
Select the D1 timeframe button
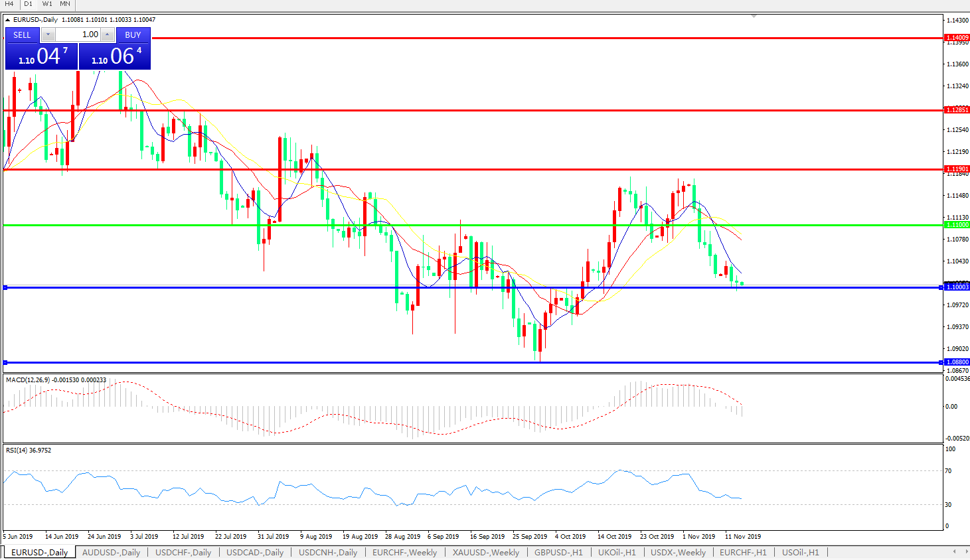(28, 4)
